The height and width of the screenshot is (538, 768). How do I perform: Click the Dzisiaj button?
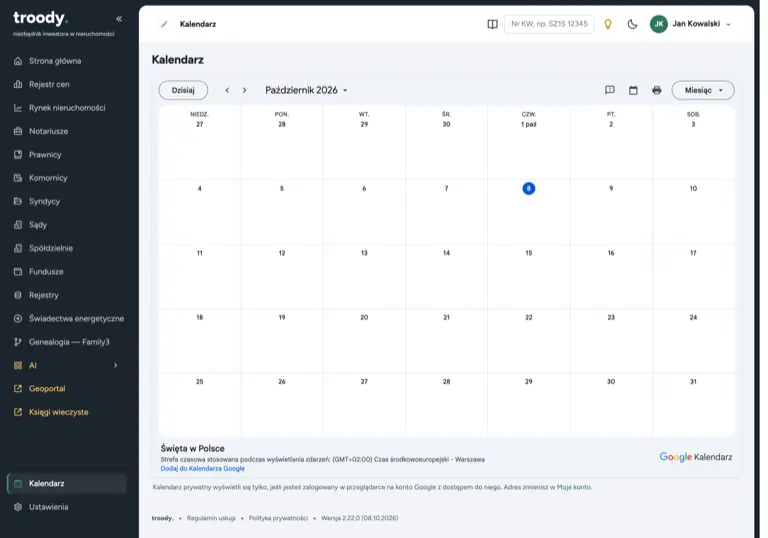click(x=183, y=90)
